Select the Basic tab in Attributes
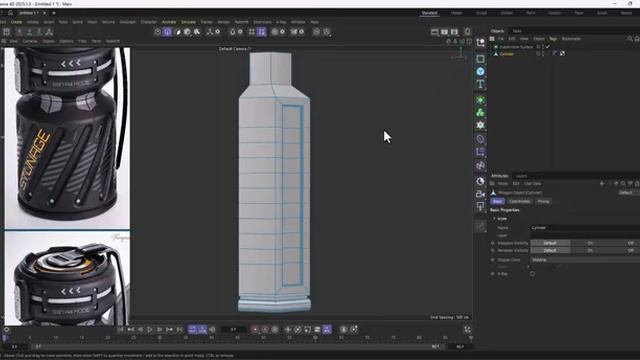 click(x=497, y=201)
